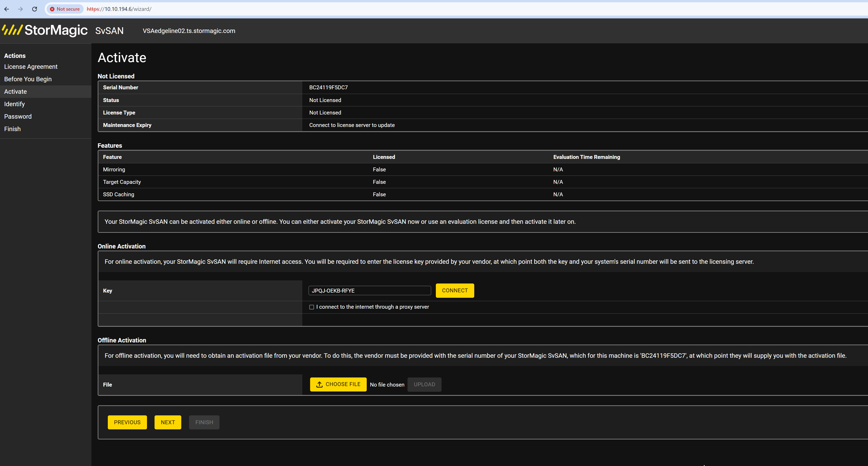The image size is (868, 466).
Task: Click the Target Capacity feature row
Action: pos(483,182)
